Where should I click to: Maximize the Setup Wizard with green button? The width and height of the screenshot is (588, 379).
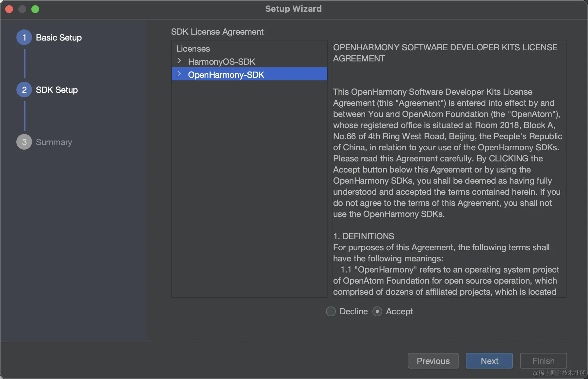[35, 9]
